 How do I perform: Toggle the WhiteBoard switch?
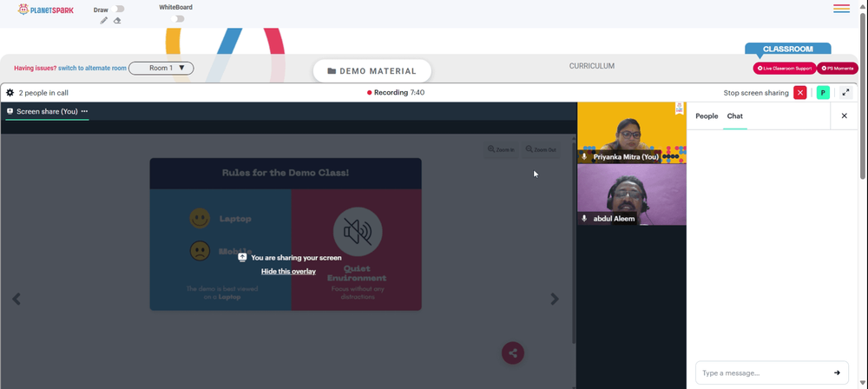[x=177, y=19]
